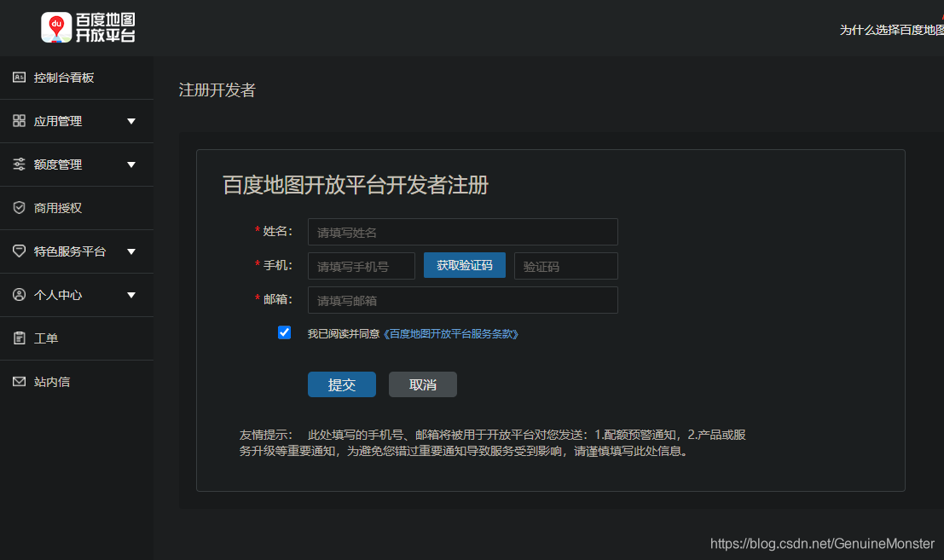Click the 个人中心 user icon
This screenshot has width=944, height=560.
pyautogui.click(x=20, y=294)
